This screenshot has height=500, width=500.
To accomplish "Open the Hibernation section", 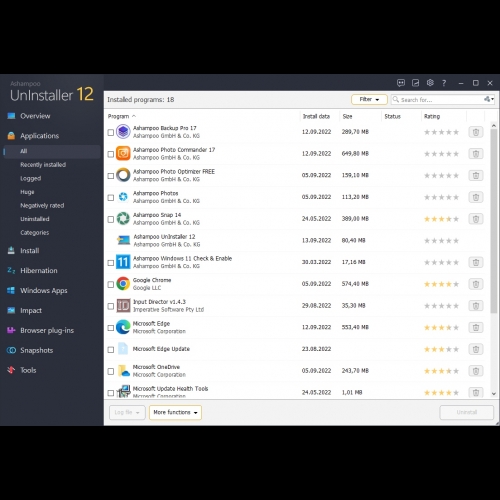I will point(39,271).
